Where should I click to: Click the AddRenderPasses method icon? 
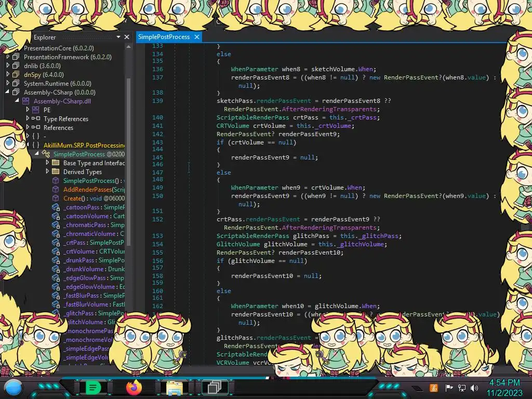coord(56,189)
